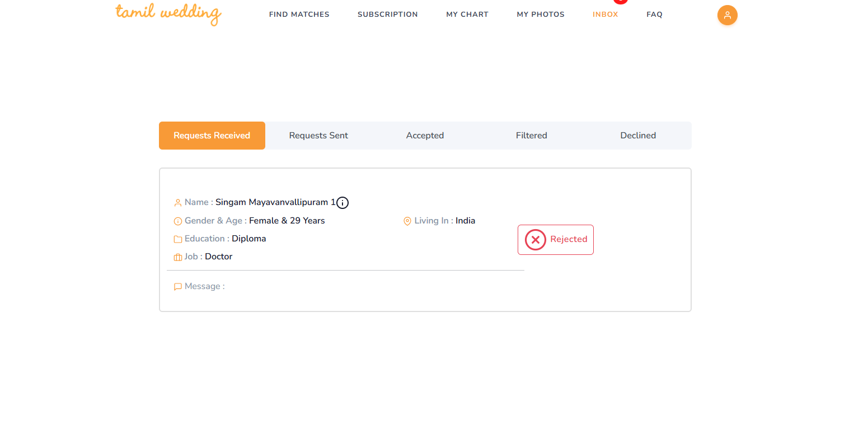
Task: Switch to the Requests Sent tab
Action: 318,136
